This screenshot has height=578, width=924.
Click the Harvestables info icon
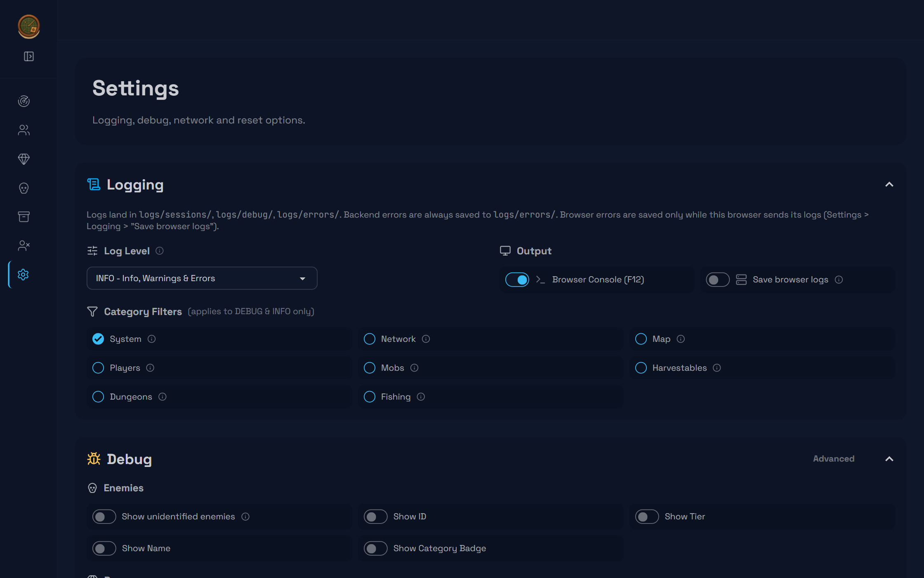tap(717, 368)
